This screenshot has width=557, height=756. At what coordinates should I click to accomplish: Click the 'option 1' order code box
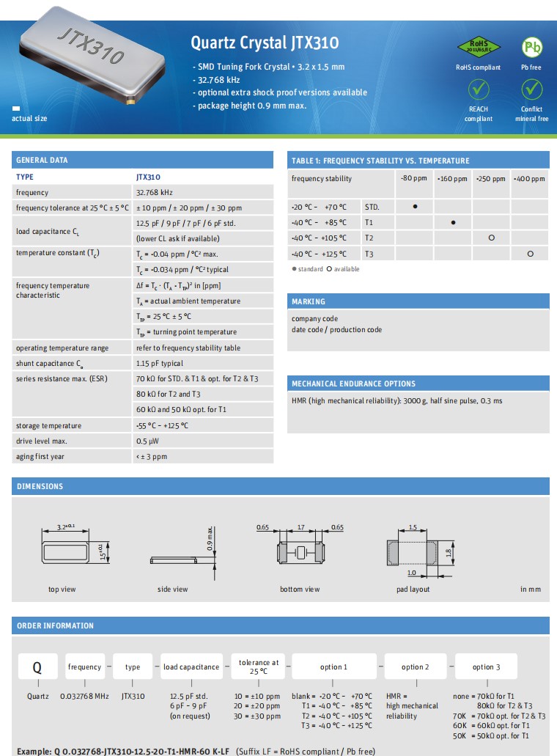(333, 667)
